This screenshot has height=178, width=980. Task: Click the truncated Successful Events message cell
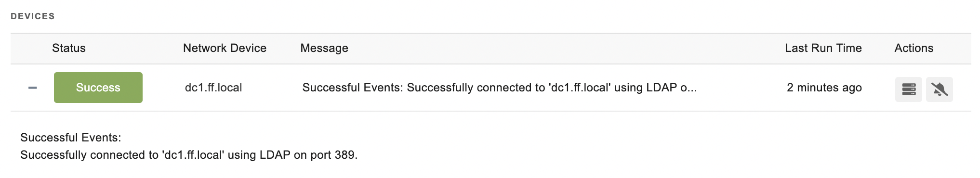click(x=500, y=88)
